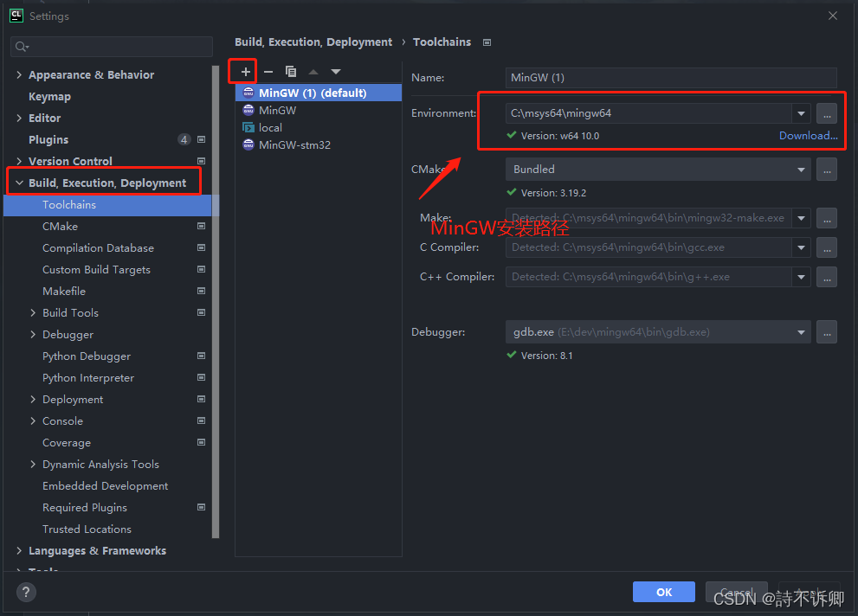This screenshot has width=858, height=616.
Task: Open the C Compiler dropdown arrow
Action: pos(801,247)
